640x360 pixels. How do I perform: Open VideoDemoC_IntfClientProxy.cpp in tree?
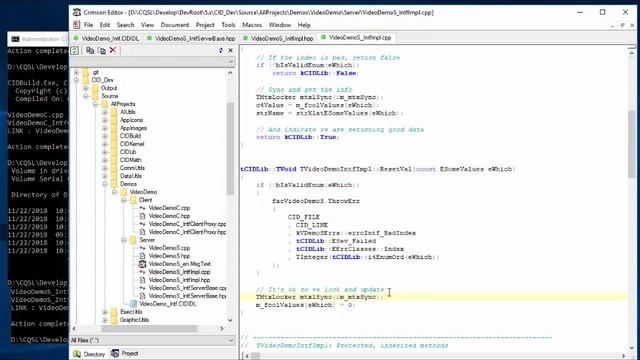(x=187, y=224)
